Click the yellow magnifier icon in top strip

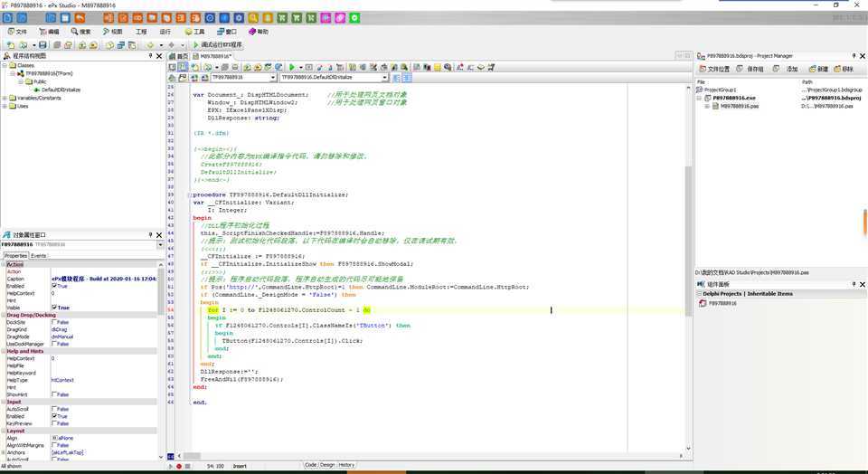click(253, 18)
